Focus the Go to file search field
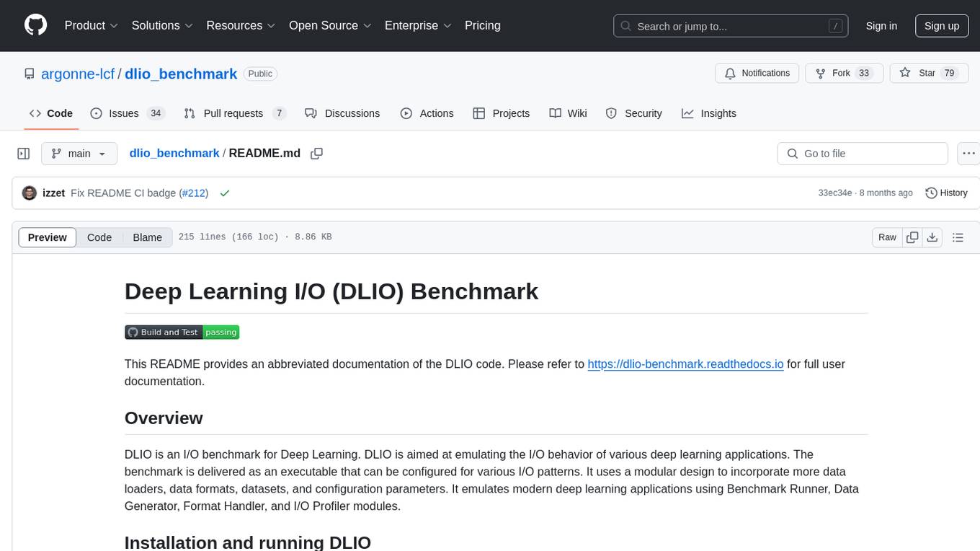 (x=863, y=154)
